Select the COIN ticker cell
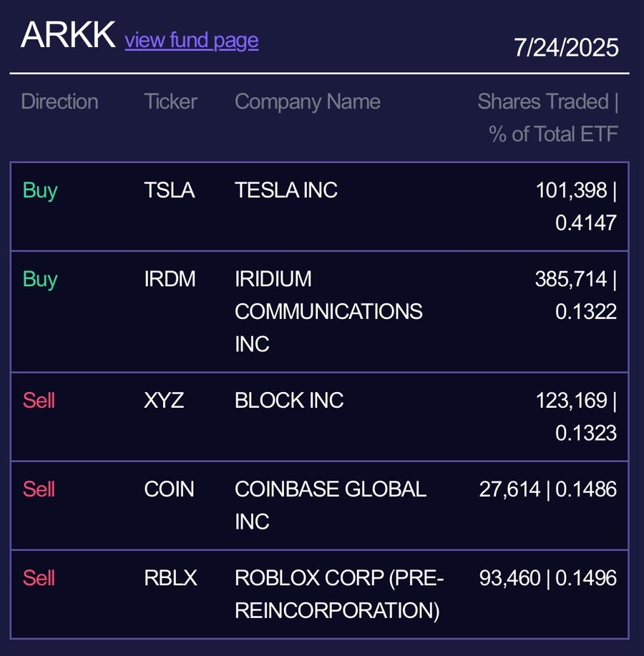This screenshot has width=644, height=656. click(169, 489)
